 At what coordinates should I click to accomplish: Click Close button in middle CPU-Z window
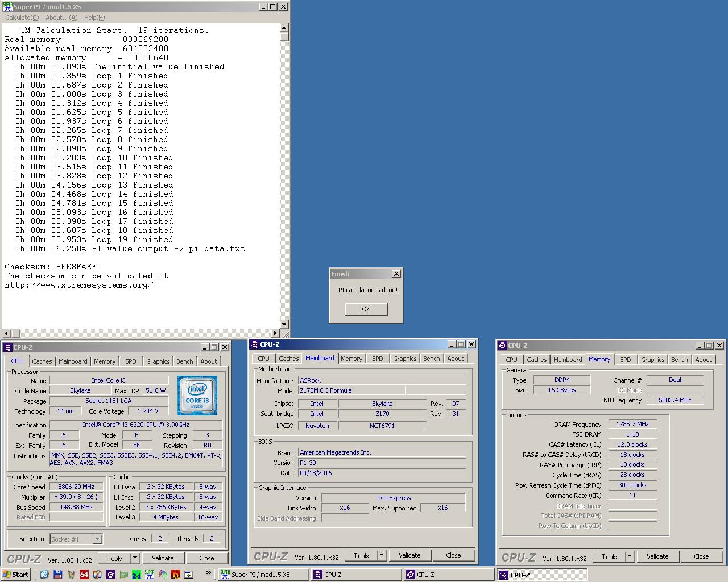[453, 555]
